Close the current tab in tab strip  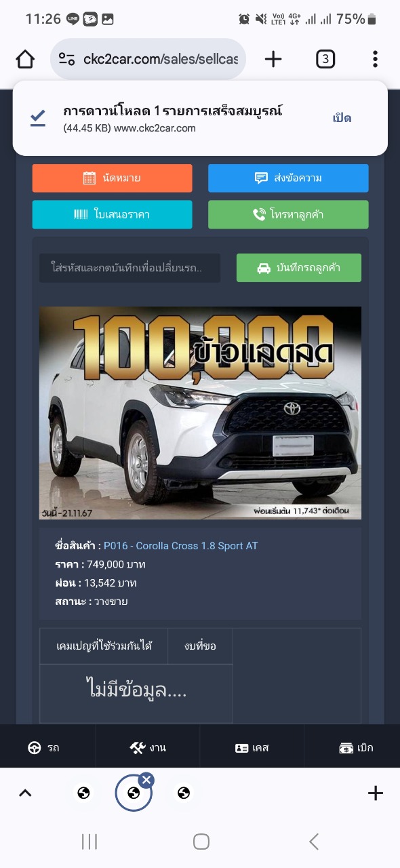[146, 780]
